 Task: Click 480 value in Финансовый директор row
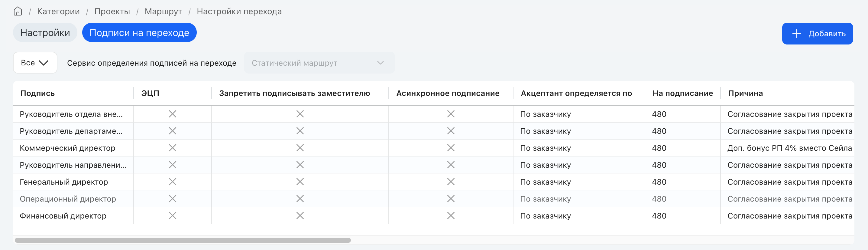(659, 215)
